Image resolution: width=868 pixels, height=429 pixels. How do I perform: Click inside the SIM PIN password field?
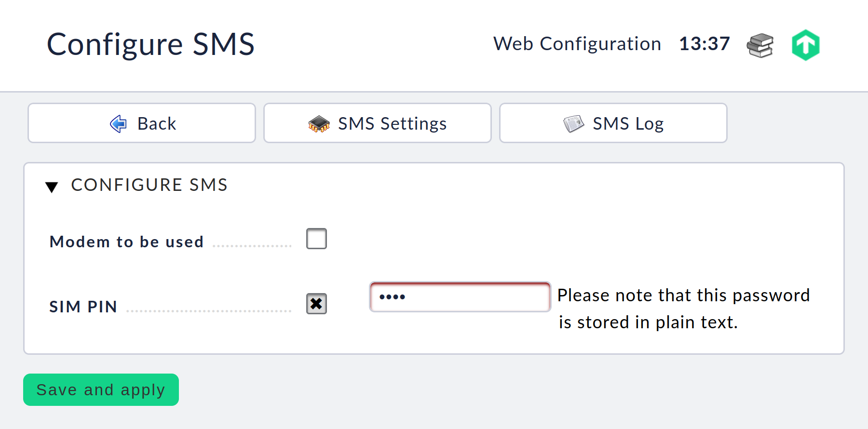460,297
